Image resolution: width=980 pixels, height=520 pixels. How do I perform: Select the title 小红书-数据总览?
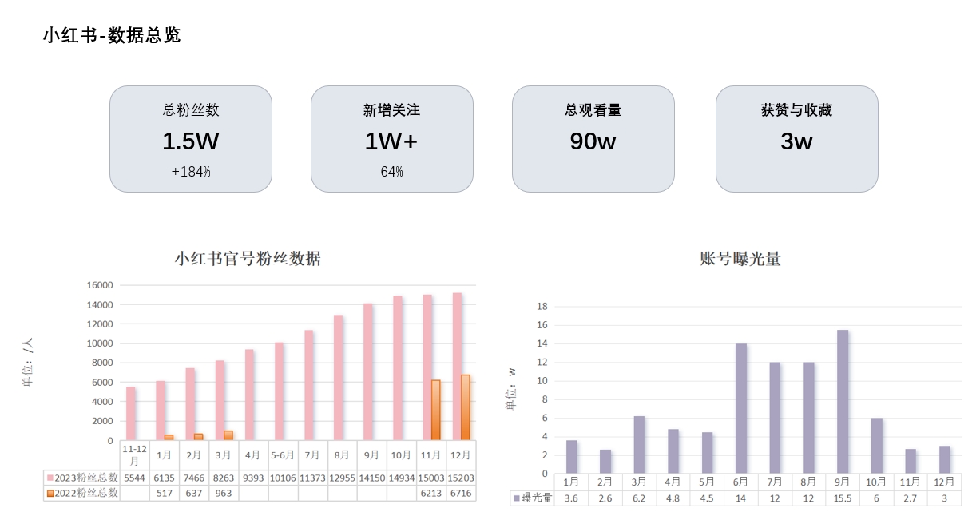pos(112,35)
